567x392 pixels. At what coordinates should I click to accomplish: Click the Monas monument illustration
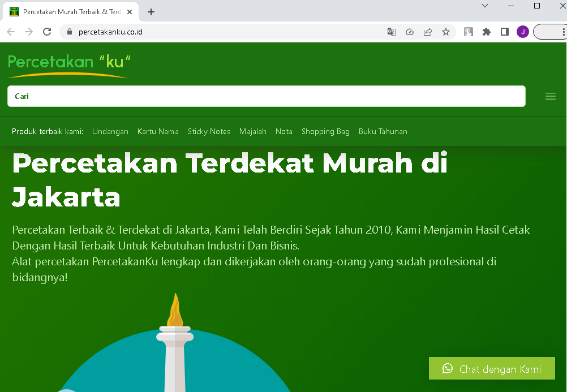click(x=175, y=342)
